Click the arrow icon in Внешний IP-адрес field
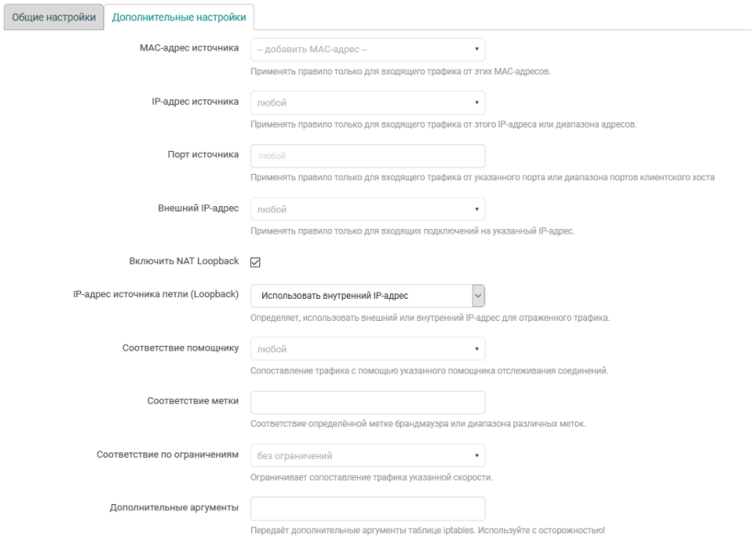 coord(476,210)
